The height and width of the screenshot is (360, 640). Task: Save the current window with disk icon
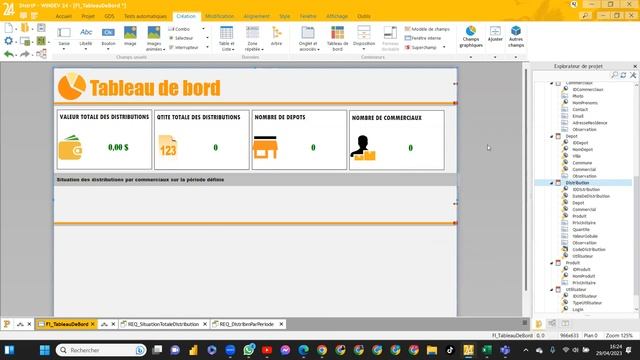[41, 28]
